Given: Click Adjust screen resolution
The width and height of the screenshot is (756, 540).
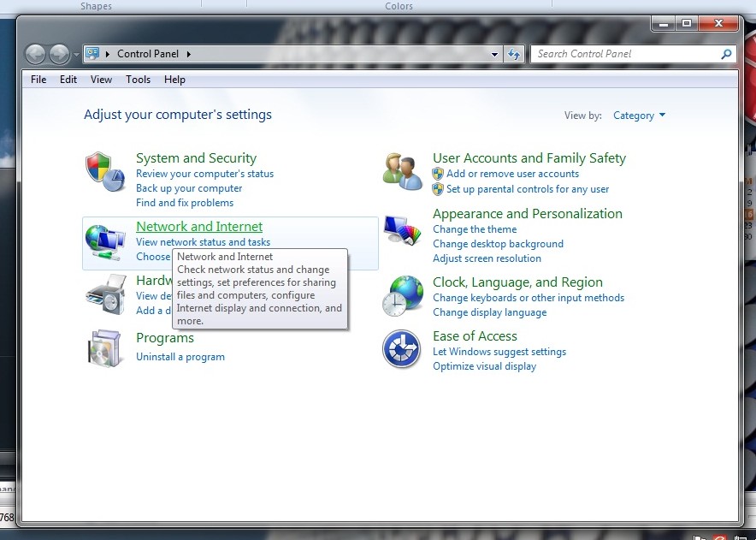Looking at the screenshot, I should coord(487,258).
